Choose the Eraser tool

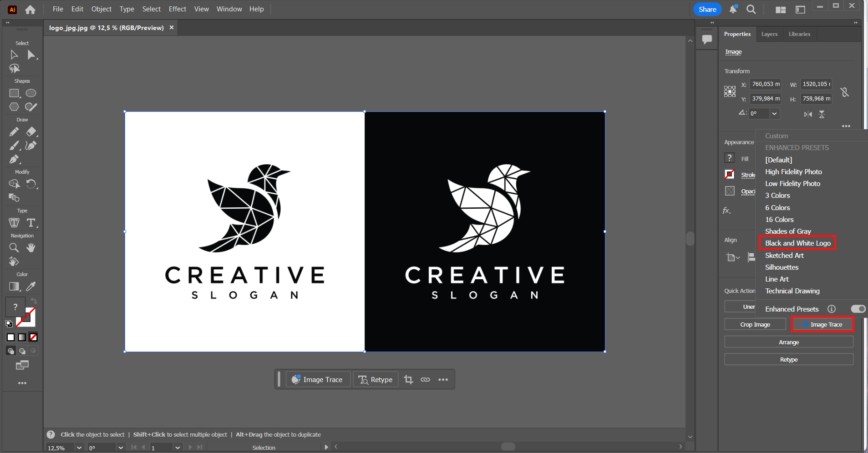tap(31, 132)
